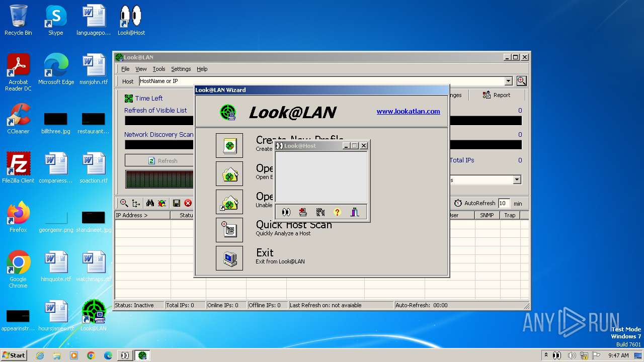
Task: Click the Look@LAN logo in wizard header
Action: pyautogui.click(x=228, y=112)
